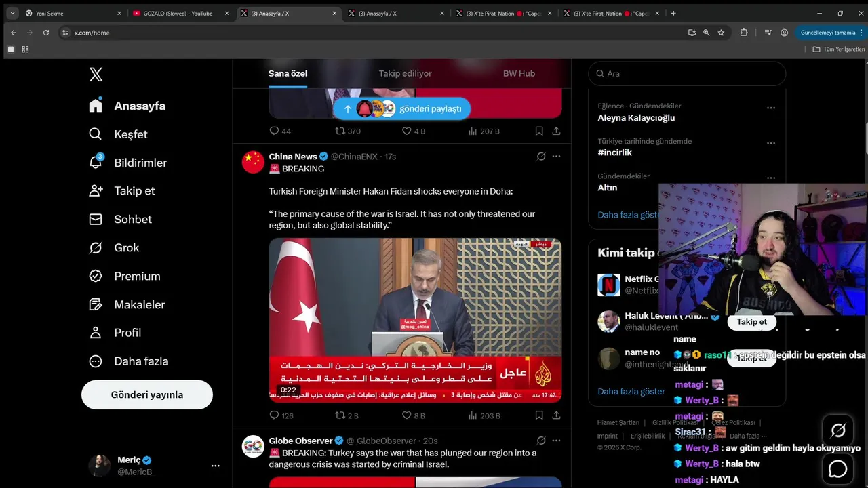Click Daha fazla göster under who to follow
Screen dimensions: 868x488
[631, 391]
